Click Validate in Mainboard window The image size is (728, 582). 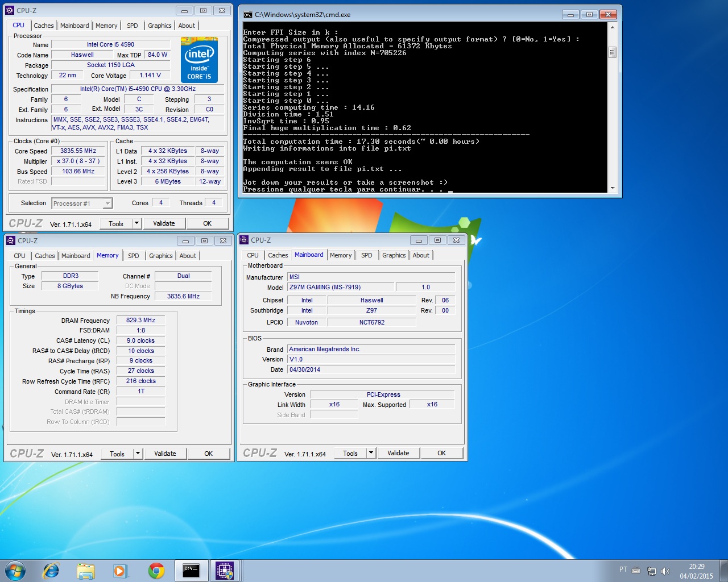click(x=398, y=453)
